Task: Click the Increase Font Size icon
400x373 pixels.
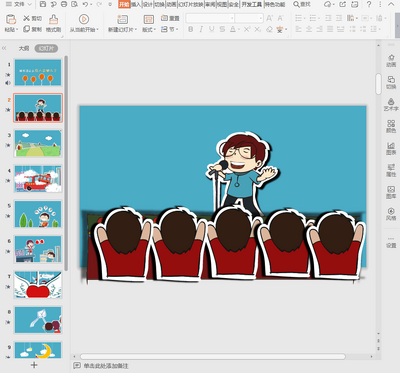Action: [x=269, y=18]
